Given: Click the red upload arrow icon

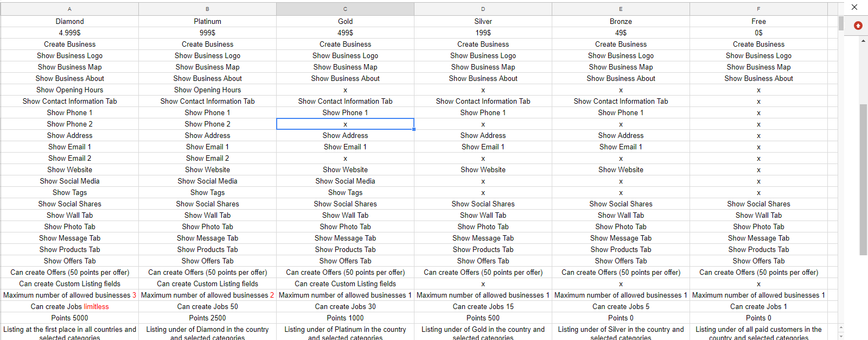Looking at the screenshot, I should pyautogui.click(x=858, y=26).
